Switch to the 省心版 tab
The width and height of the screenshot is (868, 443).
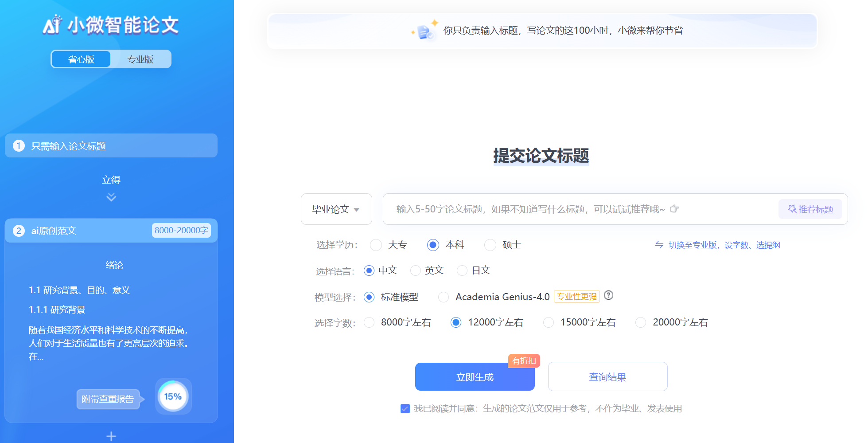(x=81, y=59)
